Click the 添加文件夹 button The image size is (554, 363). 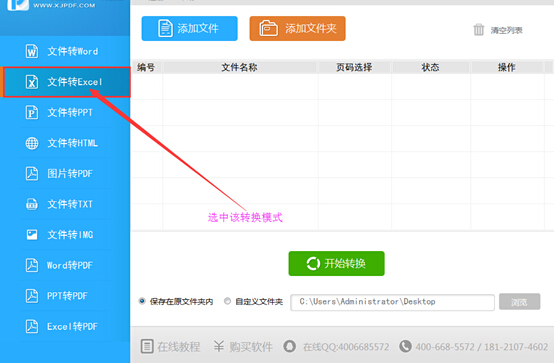[x=297, y=28]
